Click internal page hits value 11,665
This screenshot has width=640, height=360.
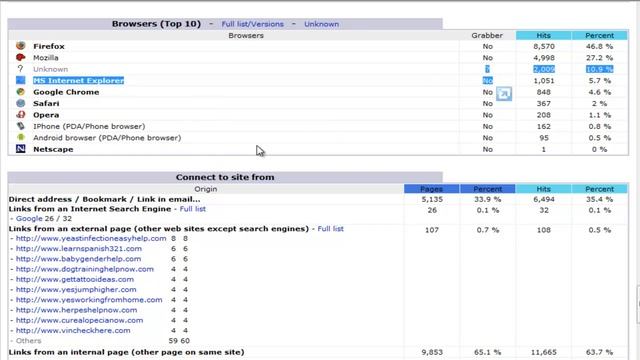click(x=544, y=352)
